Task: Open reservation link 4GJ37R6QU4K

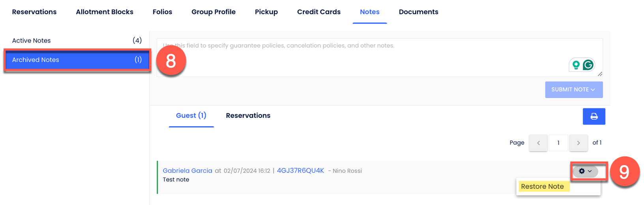Action: [300, 171]
